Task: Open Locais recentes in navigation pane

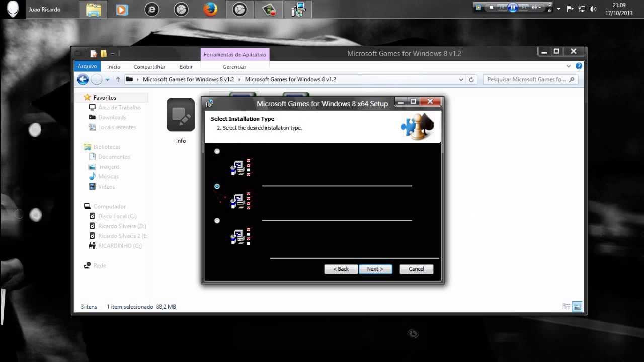Action: click(x=117, y=127)
